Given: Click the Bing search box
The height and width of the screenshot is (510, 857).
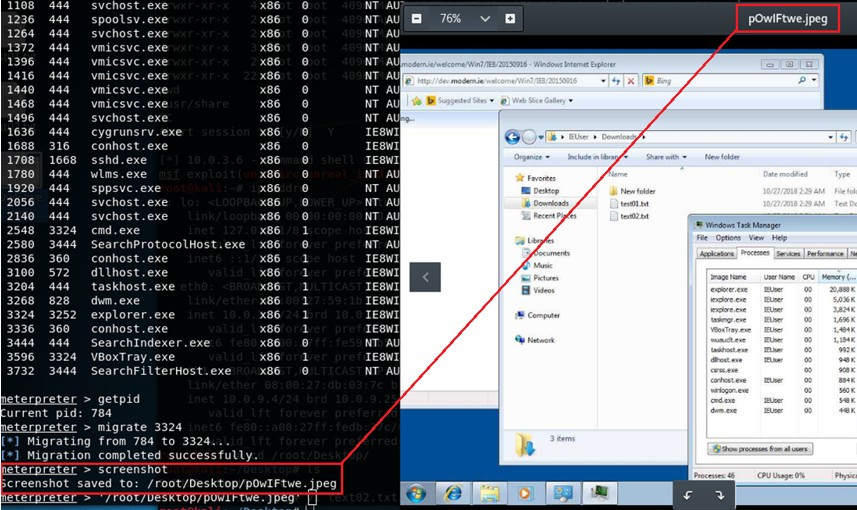Looking at the screenshot, I should (721, 81).
